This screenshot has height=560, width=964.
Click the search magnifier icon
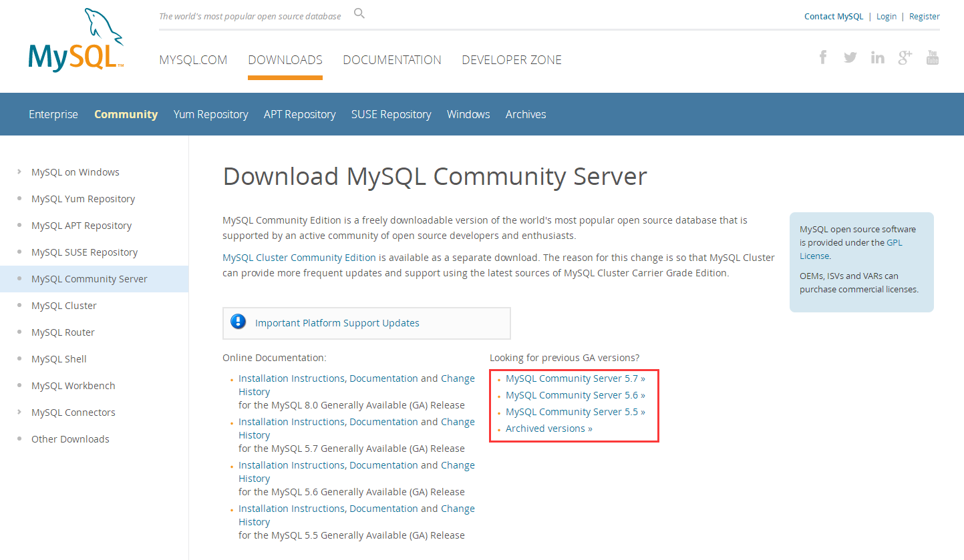click(x=359, y=13)
